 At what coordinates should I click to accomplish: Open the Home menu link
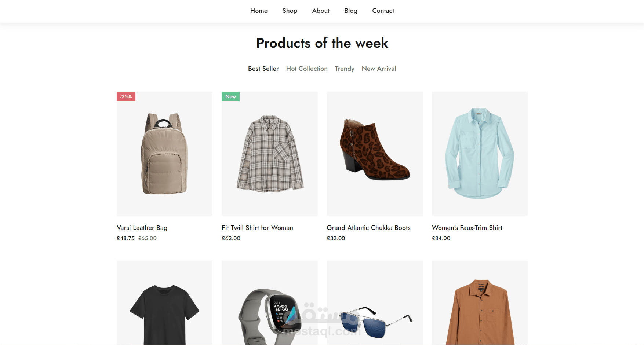259,11
